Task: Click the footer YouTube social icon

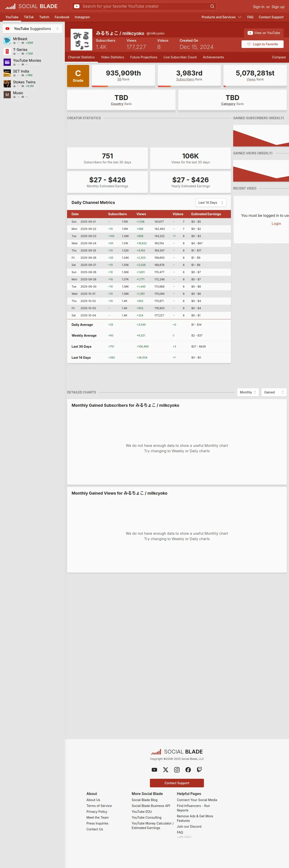Action: point(154,770)
